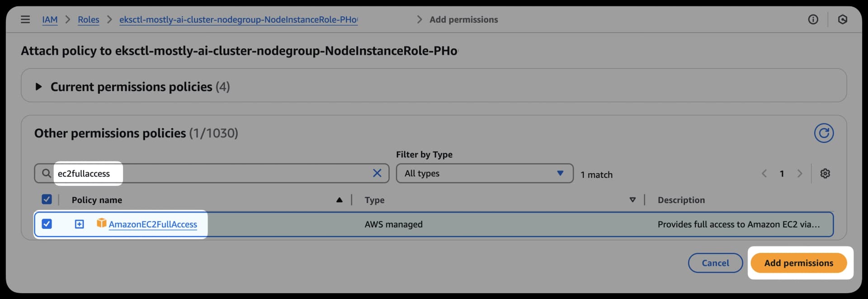868x299 pixels.
Task: Open the hamburger navigation menu
Action: tap(25, 19)
